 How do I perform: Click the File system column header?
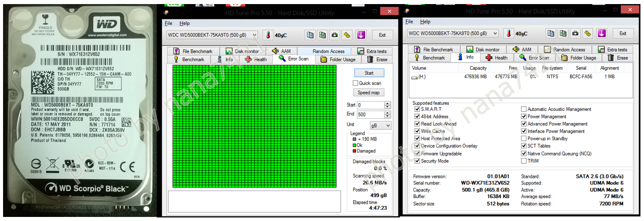click(552, 68)
